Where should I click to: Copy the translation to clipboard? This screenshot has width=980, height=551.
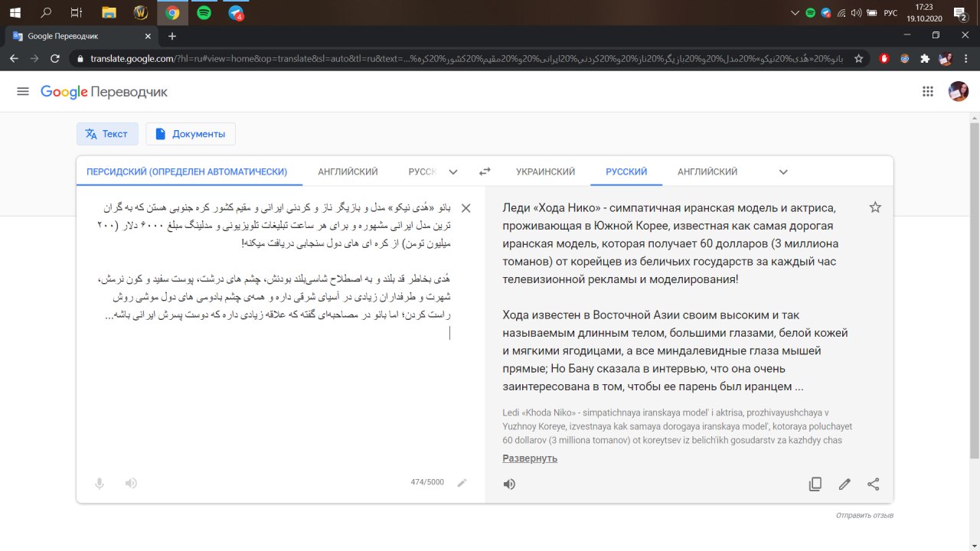(815, 484)
